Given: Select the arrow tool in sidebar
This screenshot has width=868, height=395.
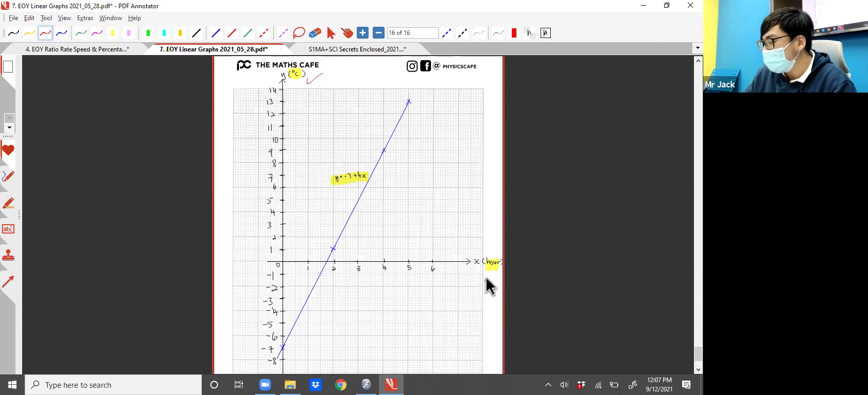Looking at the screenshot, I should tap(8, 282).
